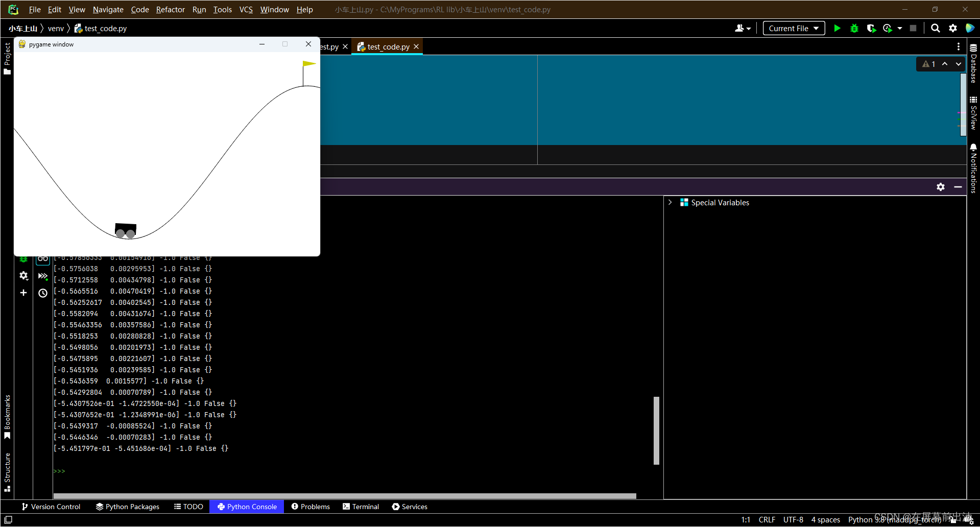Open the Navigate menu
980x527 pixels.
[108, 9]
